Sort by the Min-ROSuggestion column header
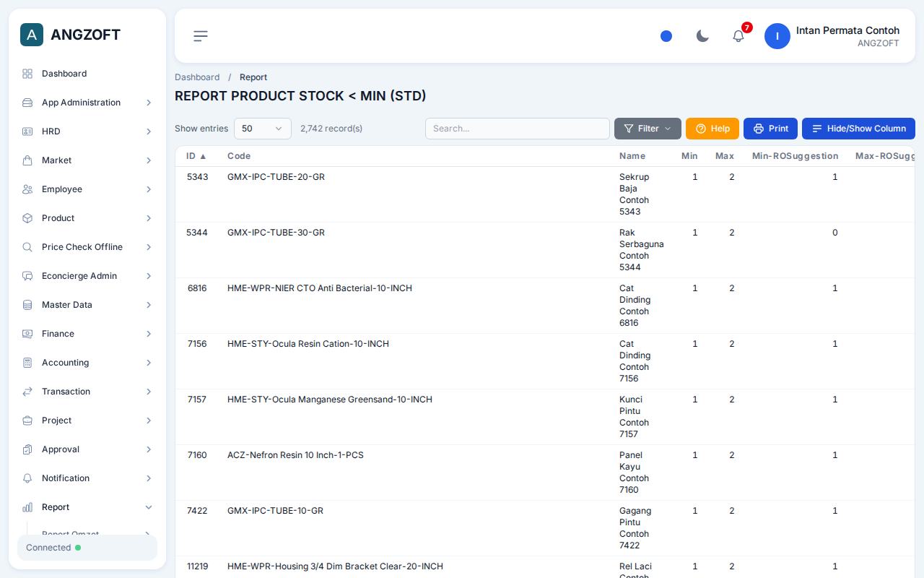 pyautogui.click(x=795, y=156)
